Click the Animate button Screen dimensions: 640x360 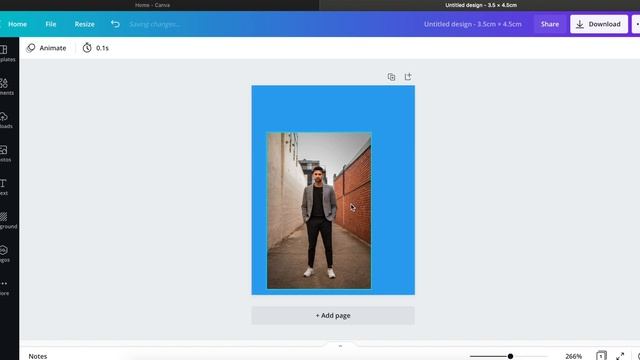coord(46,48)
